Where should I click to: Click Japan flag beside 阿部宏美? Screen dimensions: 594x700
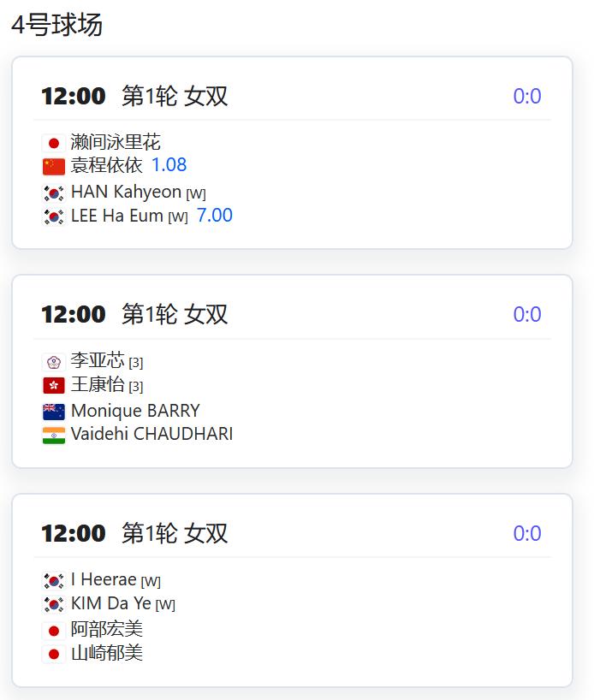coord(54,631)
